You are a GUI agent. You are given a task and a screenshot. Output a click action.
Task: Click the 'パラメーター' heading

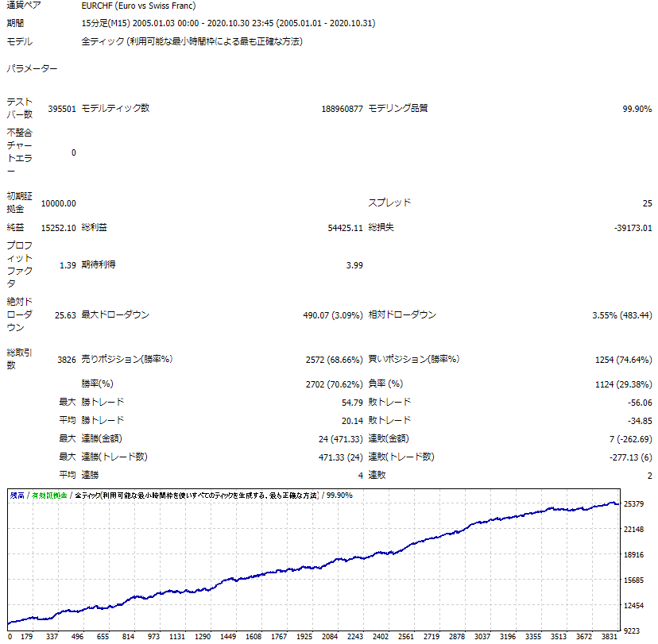pyautogui.click(x=32, y=68)
